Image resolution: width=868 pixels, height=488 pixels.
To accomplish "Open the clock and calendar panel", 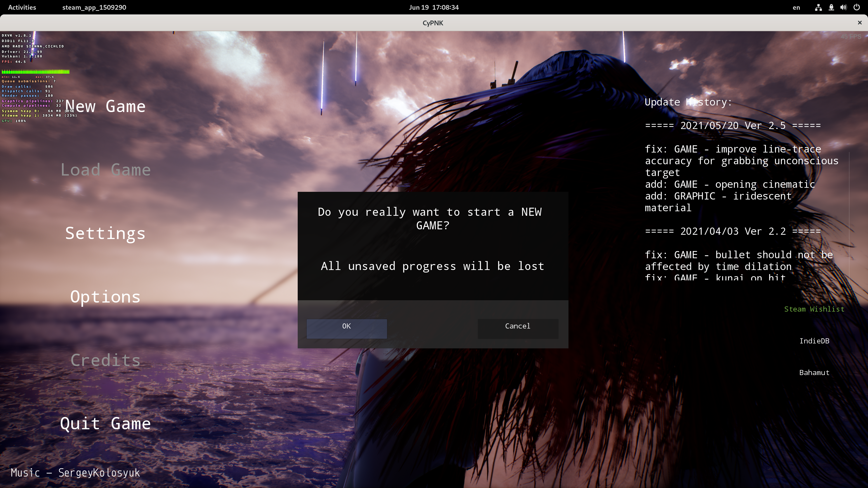I will pos(434,7).
